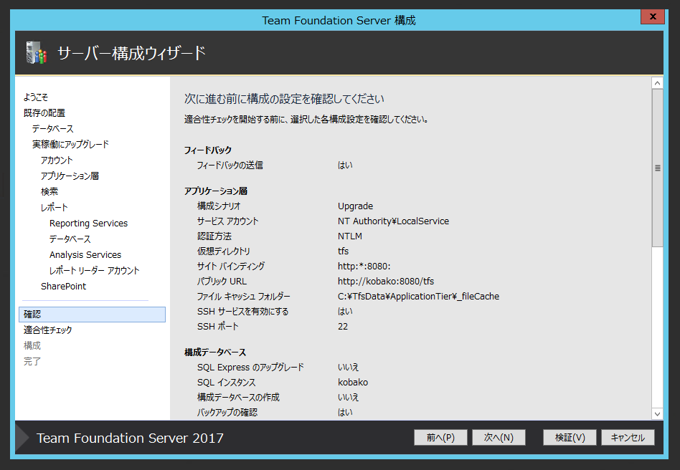
Task: Select the レポート step
Action: [x=54, y=207]
